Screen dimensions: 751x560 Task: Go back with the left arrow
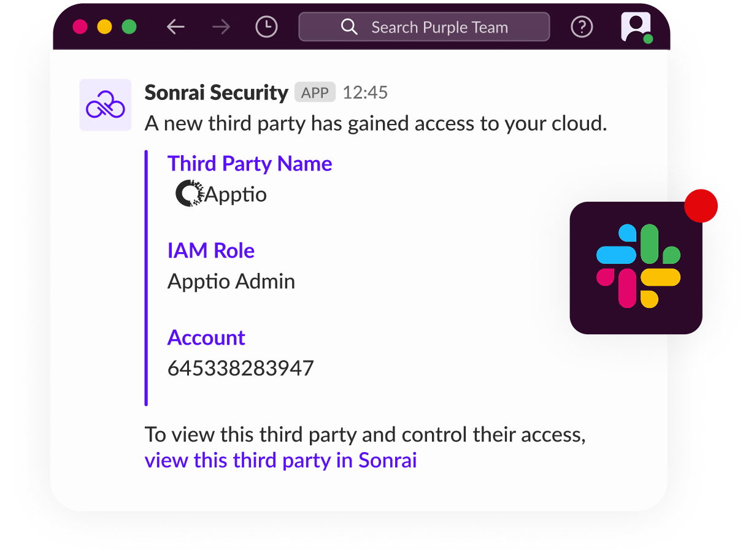(x=175, y=27)
